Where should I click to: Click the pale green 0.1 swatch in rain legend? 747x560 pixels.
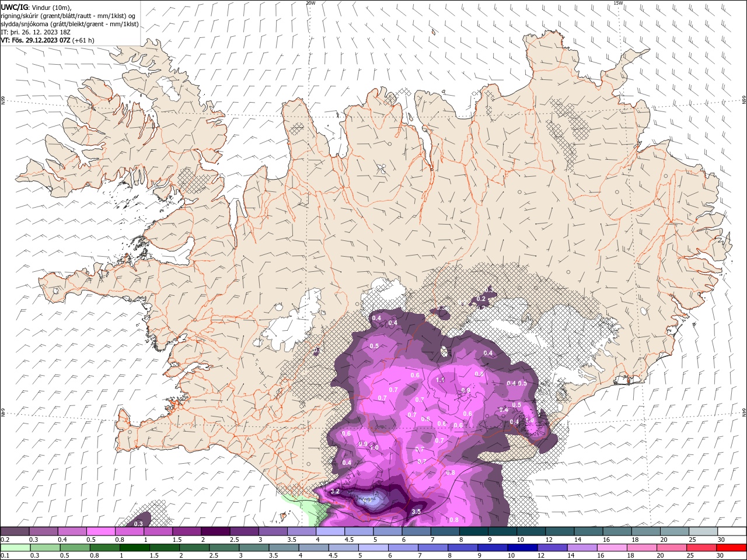point(15,548)
